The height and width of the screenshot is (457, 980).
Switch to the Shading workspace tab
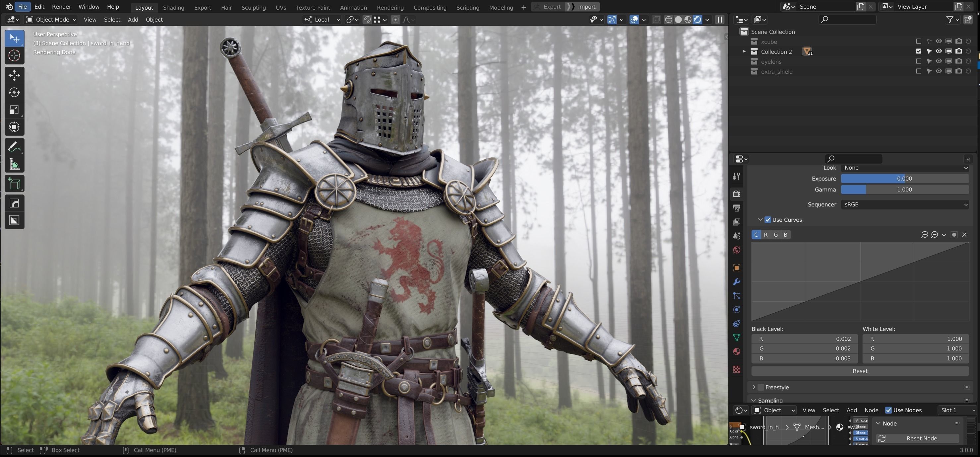173,7
